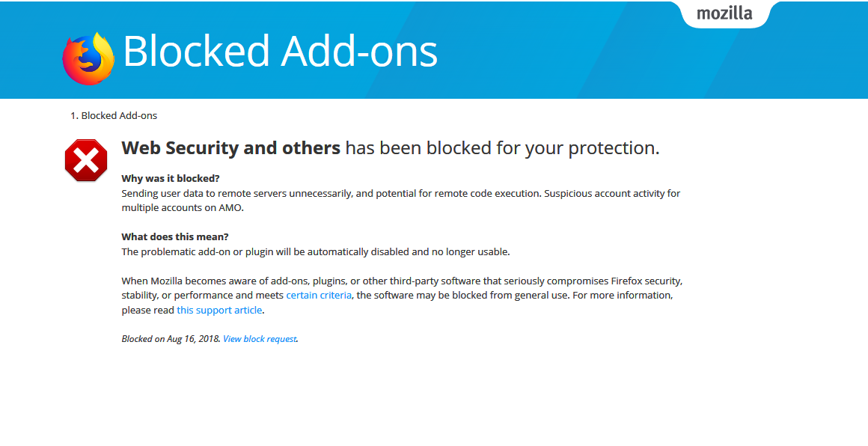Click the "Web Security and others" heading
The image size is (868, 446).
point(231,148)
